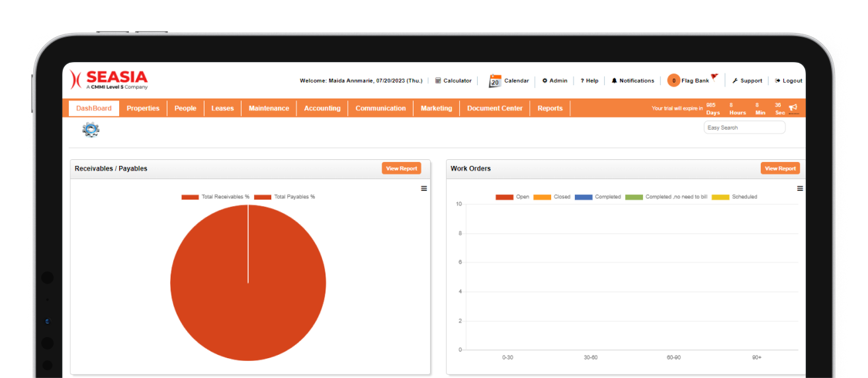This screenshot has width=868, height=378.
Task: Click the Calendar icon showing 20
Action: (495, 81)
